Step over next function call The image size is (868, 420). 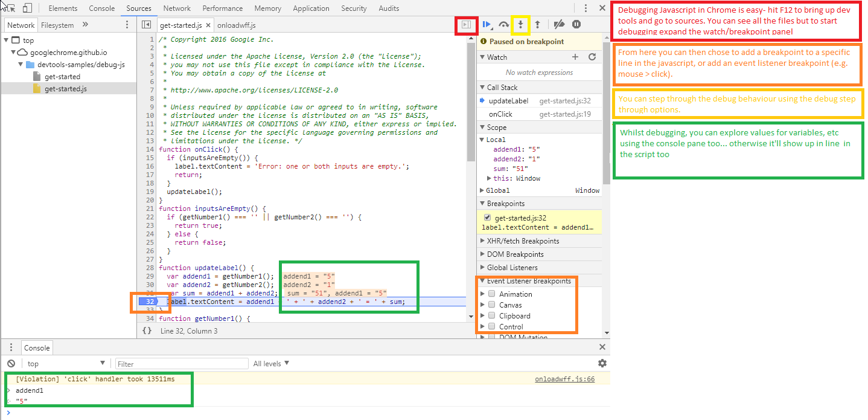(x=504, y=25)
